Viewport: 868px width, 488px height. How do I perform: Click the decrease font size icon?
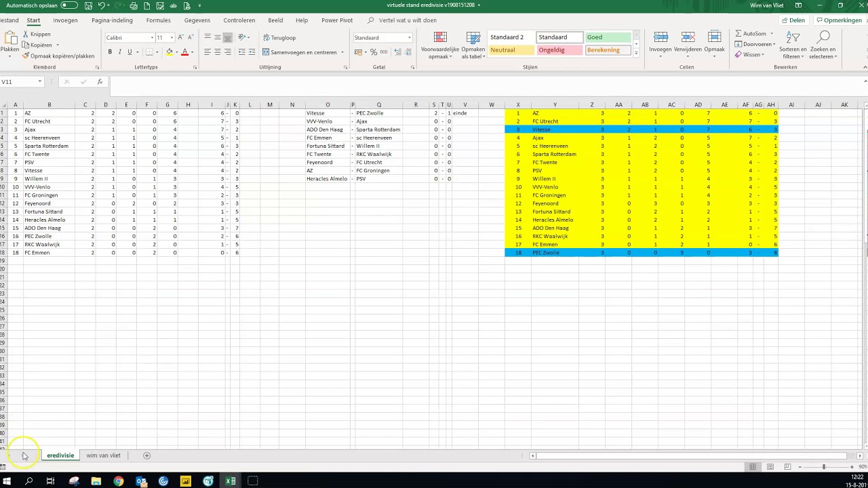point(191,37)
